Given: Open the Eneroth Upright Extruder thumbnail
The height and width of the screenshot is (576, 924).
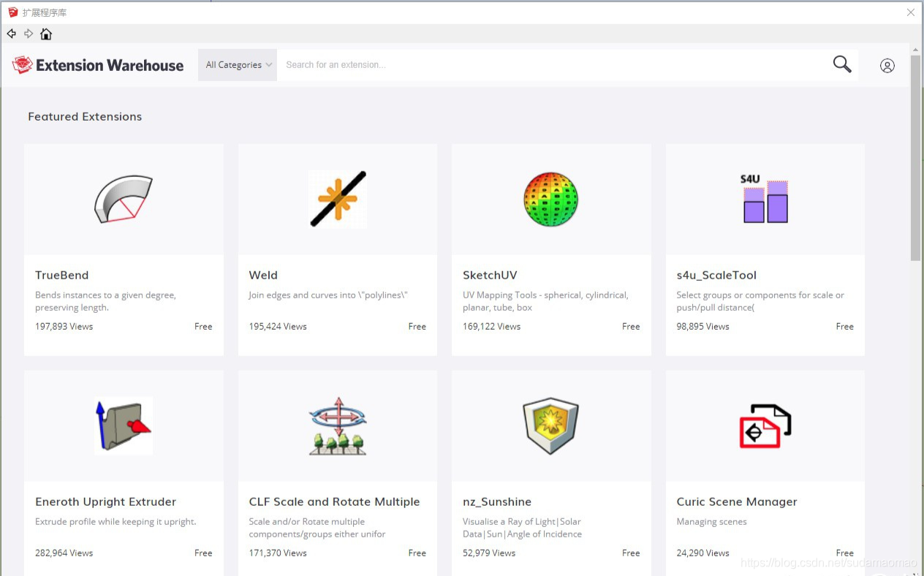Looking at the screenshot, I should [x=124, y=425].
